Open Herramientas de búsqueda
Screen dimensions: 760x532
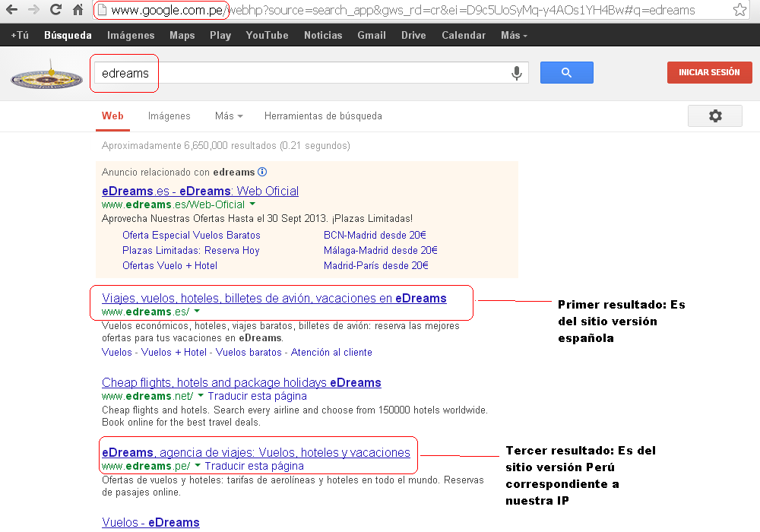[x=323, y=116]
